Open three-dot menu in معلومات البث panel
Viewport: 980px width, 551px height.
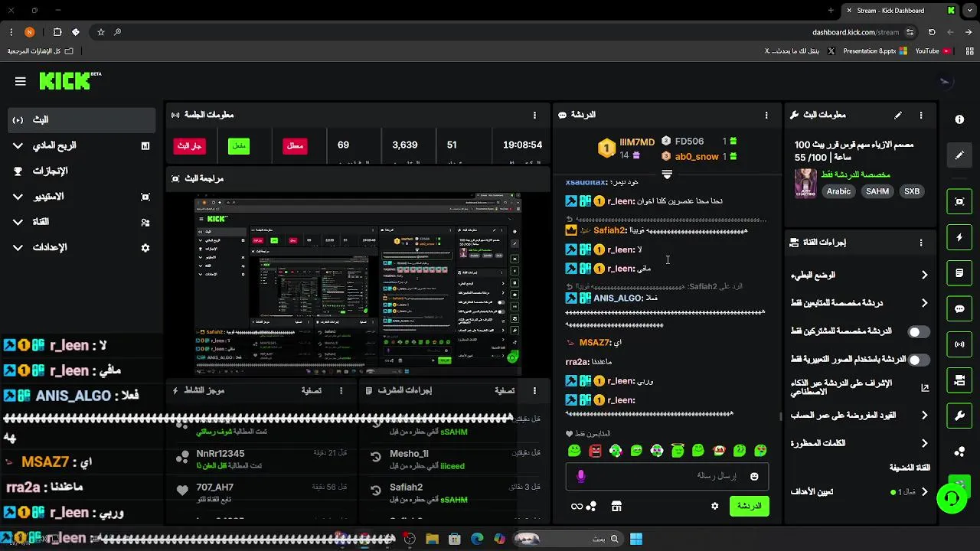click(x=921, y=115)
